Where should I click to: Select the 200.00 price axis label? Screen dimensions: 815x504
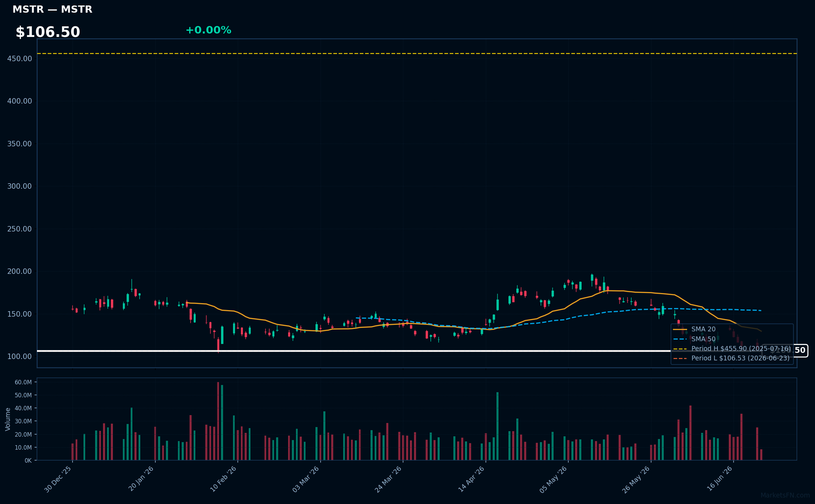[x=20, y=271]
